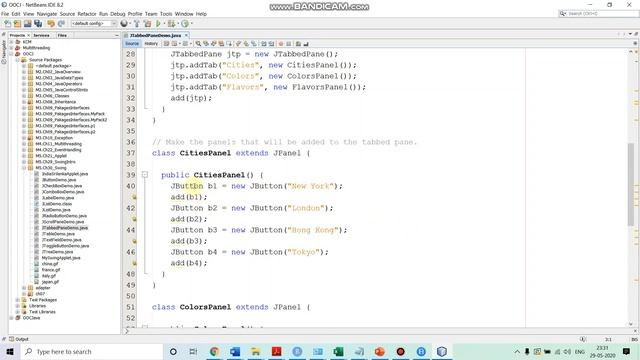Expand the default package node
The width and height of the screenshot is (640, 360).
tap(24, 66)
